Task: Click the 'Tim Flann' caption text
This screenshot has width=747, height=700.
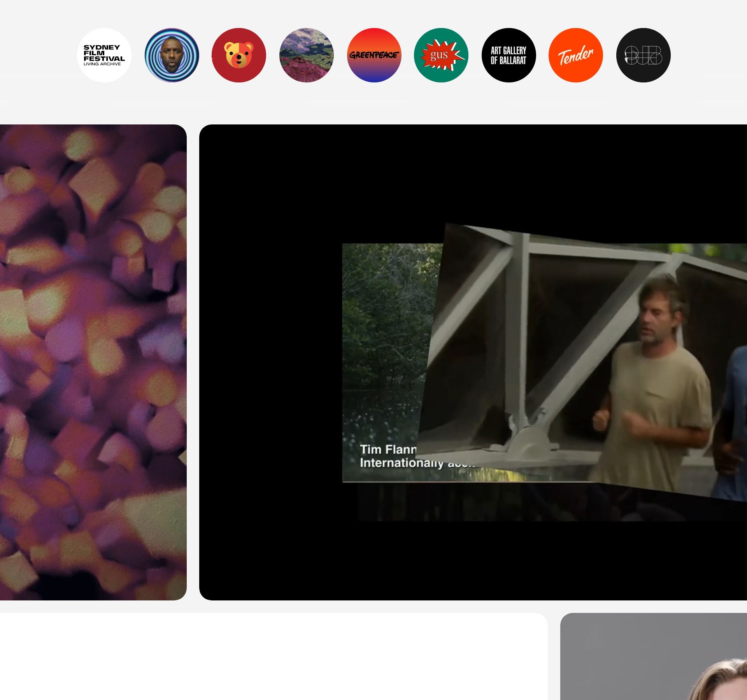Action: tap(388, 450)
